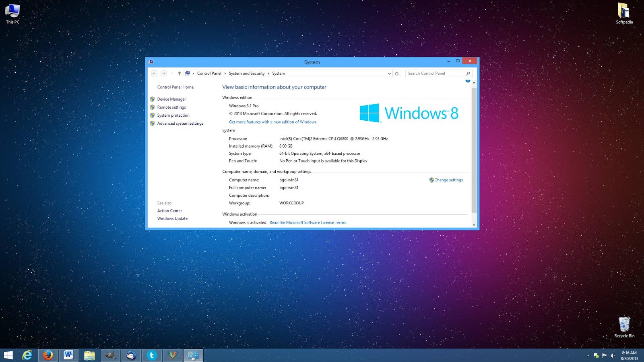Open System protection
The height and width of the screenshot is (362, 644).
(173, 115)
